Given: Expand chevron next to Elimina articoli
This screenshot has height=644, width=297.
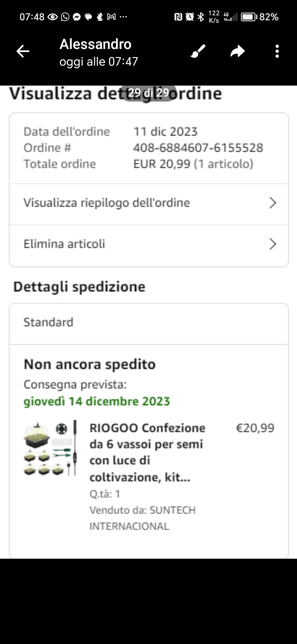Looking at the screenshot, I should [272, 244].
